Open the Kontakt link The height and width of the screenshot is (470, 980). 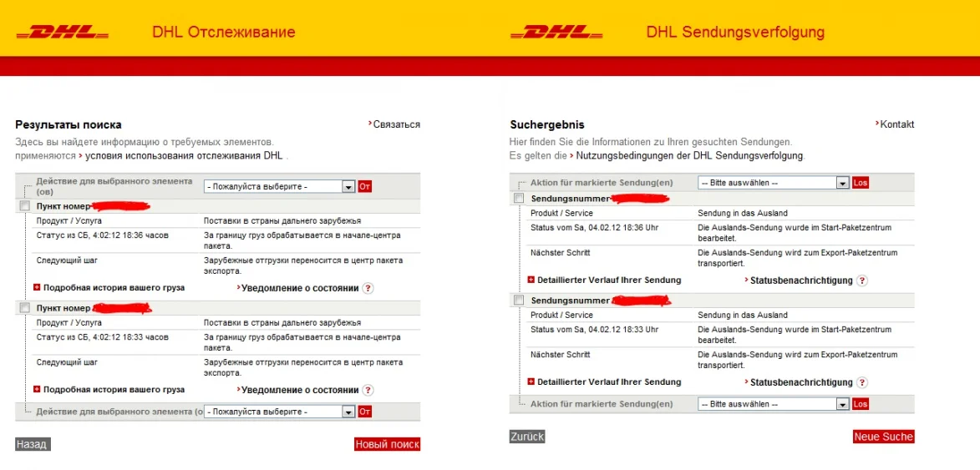click(x=896, y=124)
